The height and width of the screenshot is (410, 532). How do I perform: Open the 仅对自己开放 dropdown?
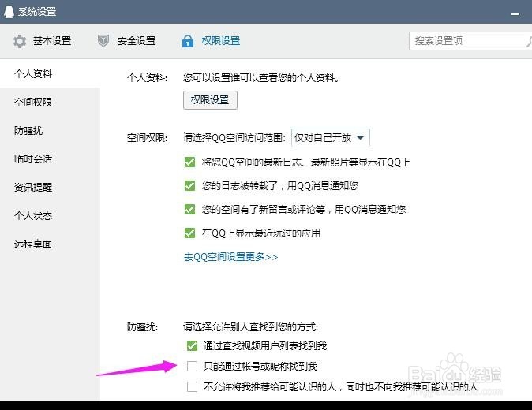[330, 137]
